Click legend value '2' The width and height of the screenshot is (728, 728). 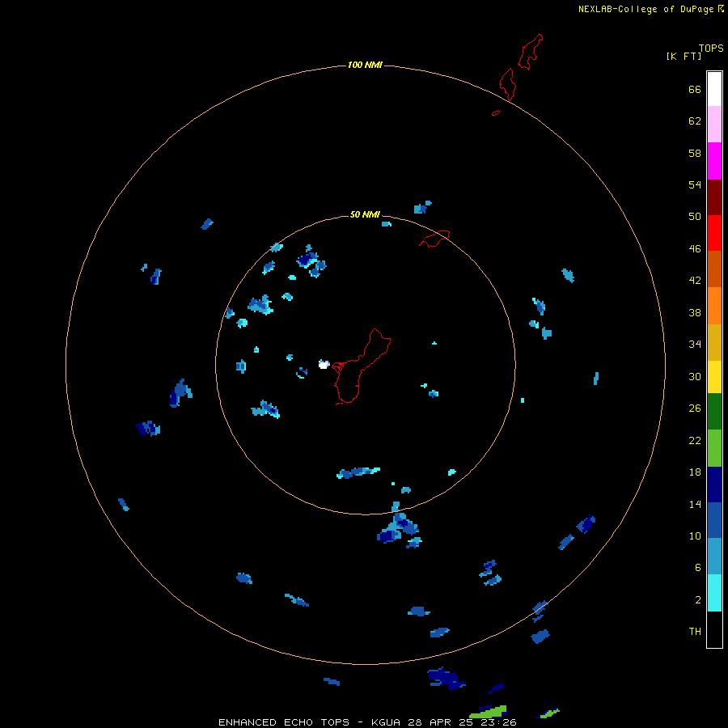click(x=698, y=600)
